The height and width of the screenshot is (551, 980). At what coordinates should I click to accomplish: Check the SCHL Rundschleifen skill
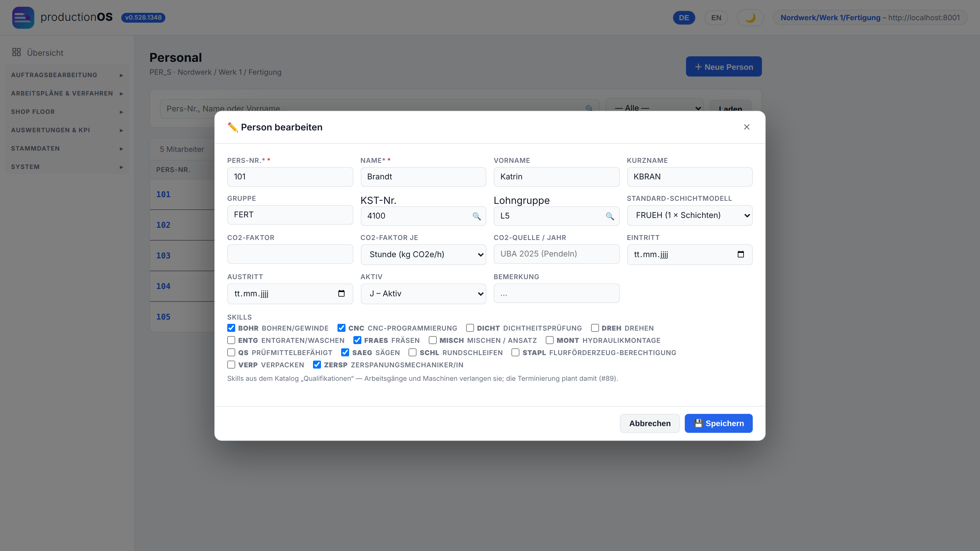click(413, 352)
